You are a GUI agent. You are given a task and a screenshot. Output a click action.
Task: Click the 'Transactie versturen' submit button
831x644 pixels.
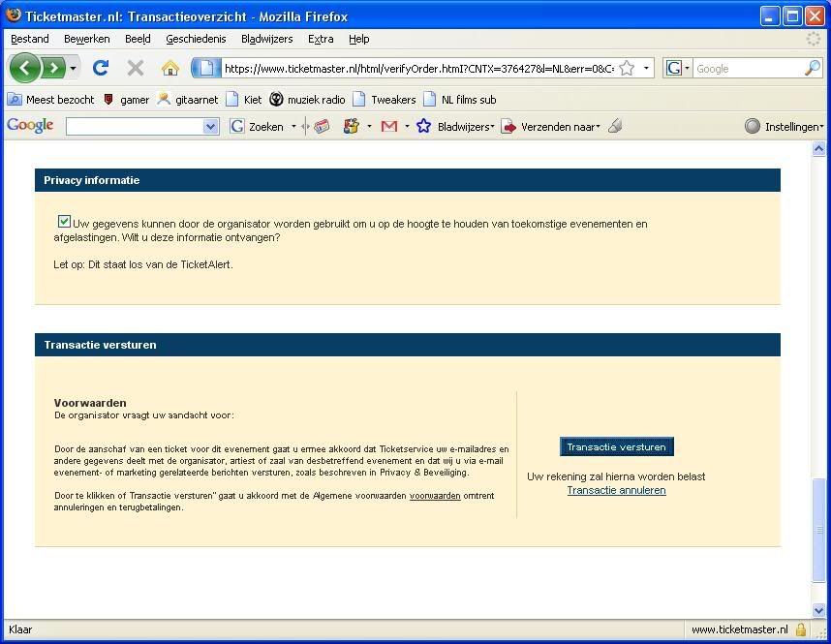(x=616, y=446)
